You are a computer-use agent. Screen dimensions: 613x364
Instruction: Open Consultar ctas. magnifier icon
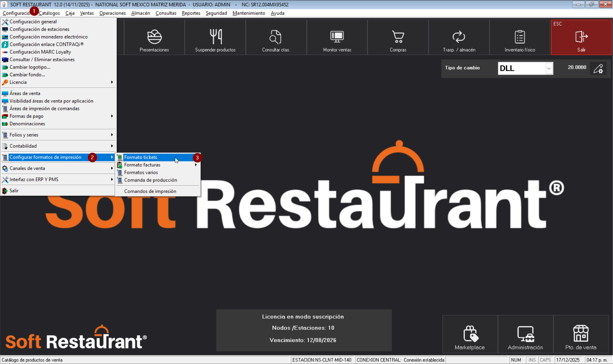pyautogui.click(x=276, y=37)
